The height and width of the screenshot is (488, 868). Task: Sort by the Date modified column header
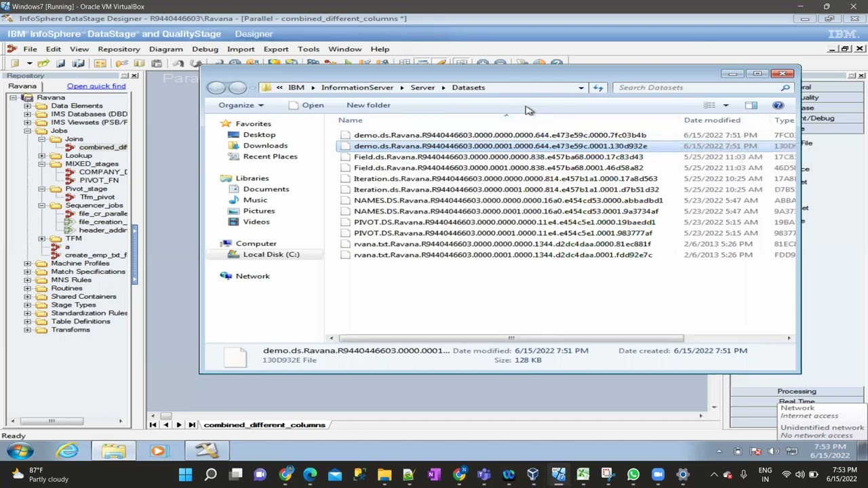pyautogui.click(x=712, y=120)
